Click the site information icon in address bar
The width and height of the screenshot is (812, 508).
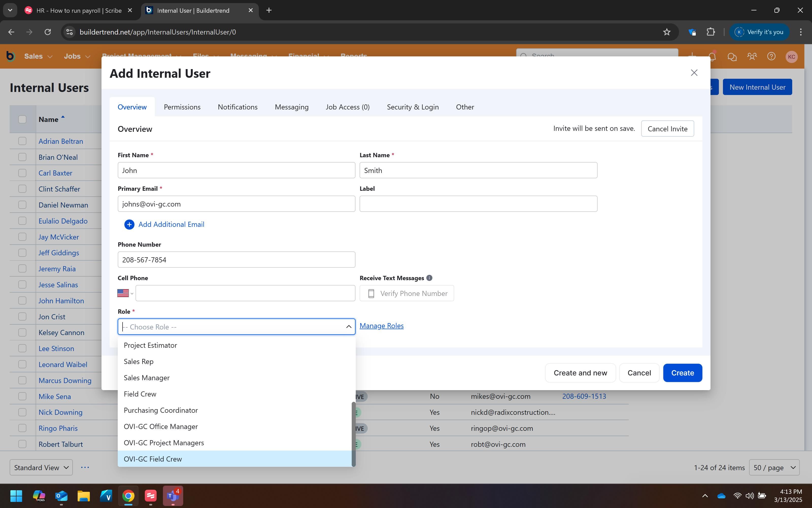click(x=70, y=32)
